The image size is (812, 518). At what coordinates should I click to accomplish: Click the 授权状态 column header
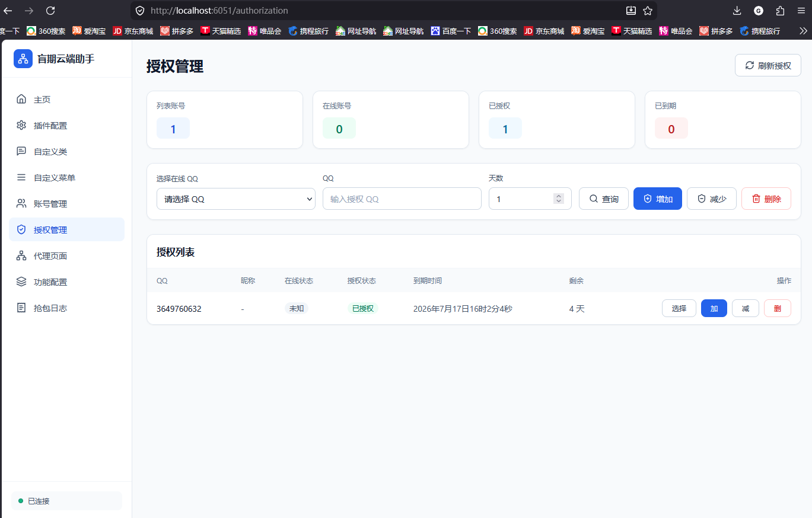coord(362,280)
